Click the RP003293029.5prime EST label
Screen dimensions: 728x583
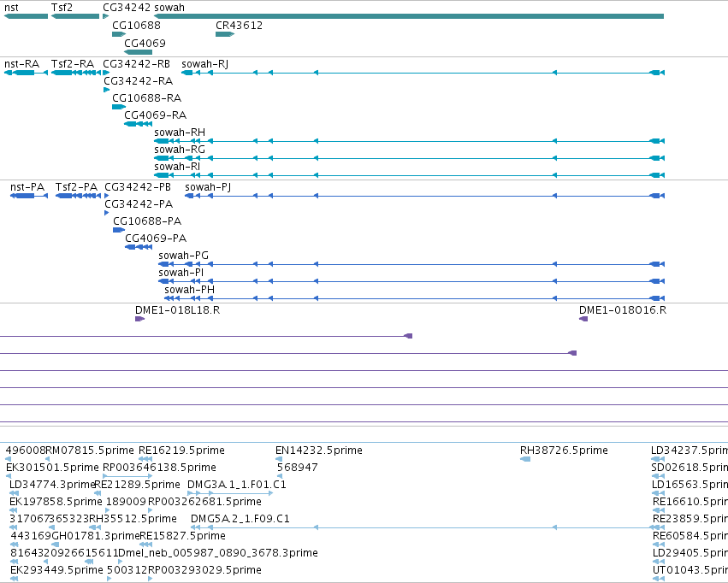pos(204,569)
